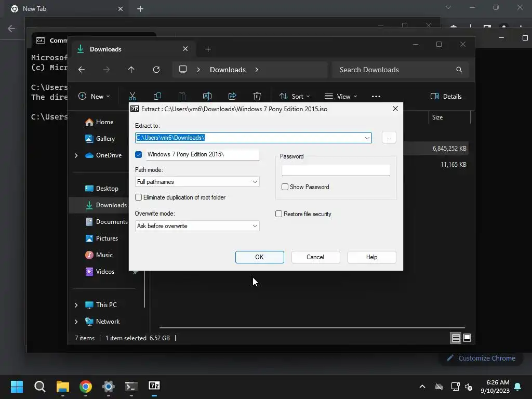Click Cancel in the Extract dialog
Screen dimensions: 532x399
tap(315, 257)
